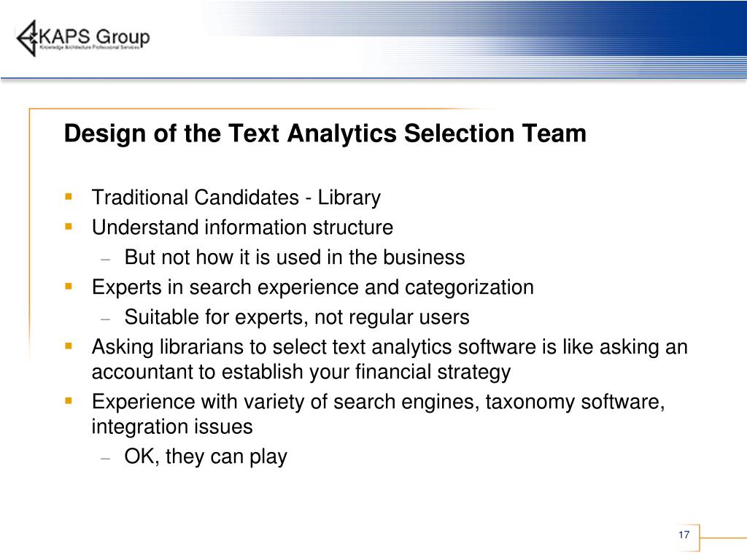Click the bullet square beside Experience with variety
Viewport: 747px width, 560px height.
69,401
